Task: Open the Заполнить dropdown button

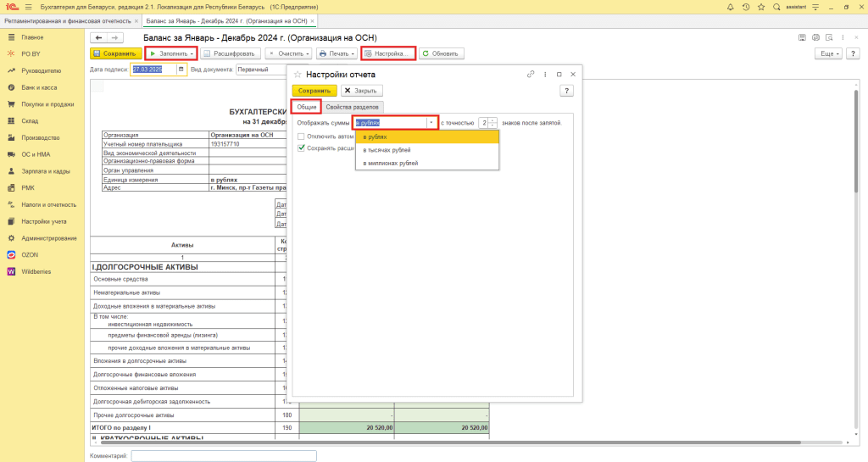Action: point(171,53)
